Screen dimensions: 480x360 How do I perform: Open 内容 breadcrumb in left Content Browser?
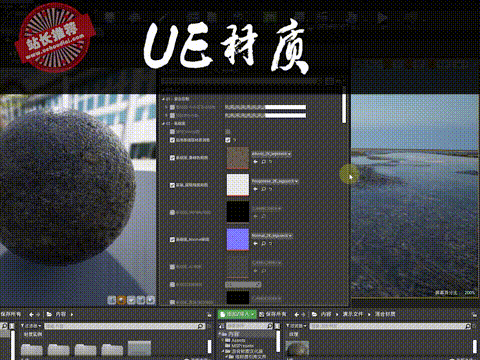tap(61, 314)
